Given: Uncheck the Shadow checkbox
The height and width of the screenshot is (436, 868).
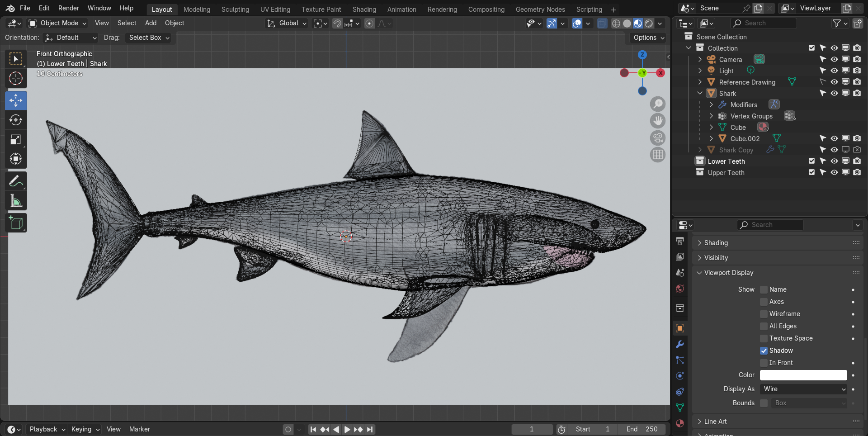Looking at the screenshot, I should 764,351.
